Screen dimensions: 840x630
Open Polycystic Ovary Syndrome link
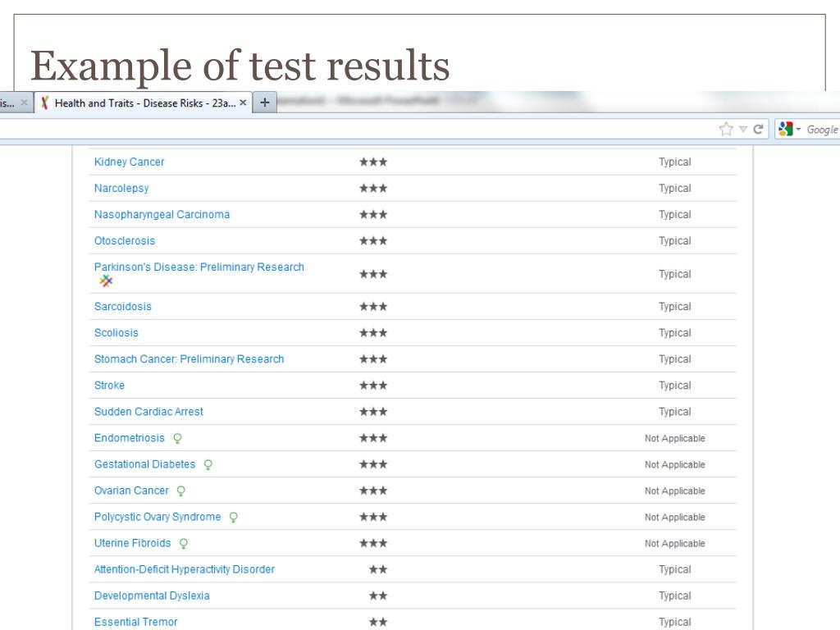(x=157, y=517)
